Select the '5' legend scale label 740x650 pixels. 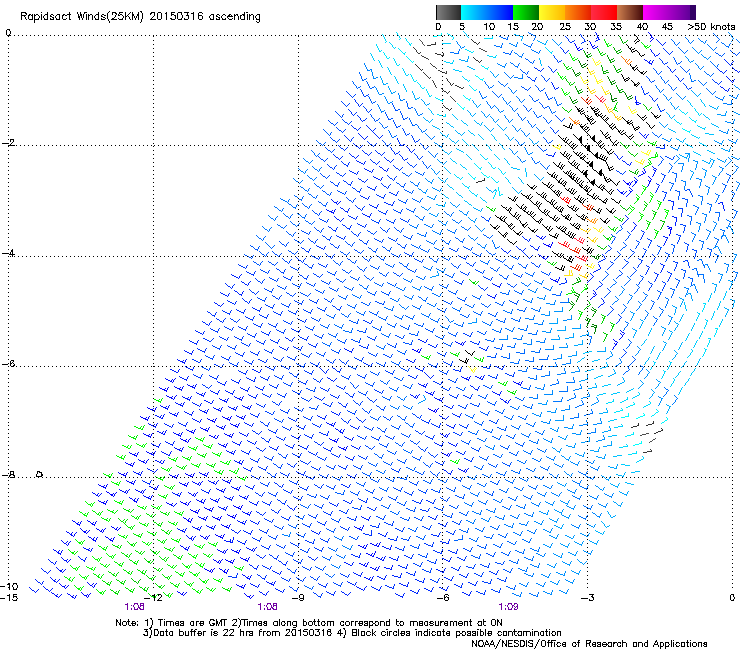point(462,27)
